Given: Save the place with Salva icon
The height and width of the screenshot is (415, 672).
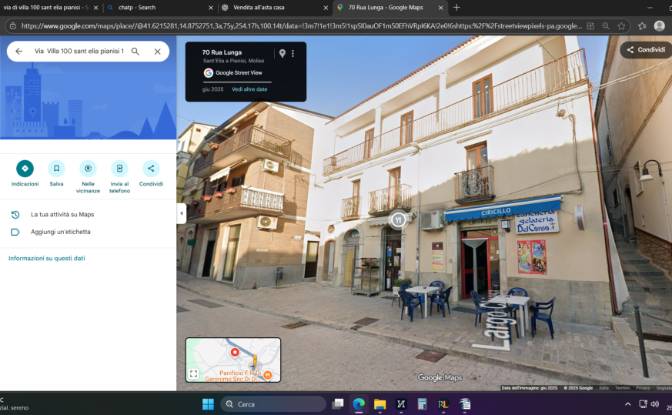Looking at the screenshot, I should click(56, 168).
